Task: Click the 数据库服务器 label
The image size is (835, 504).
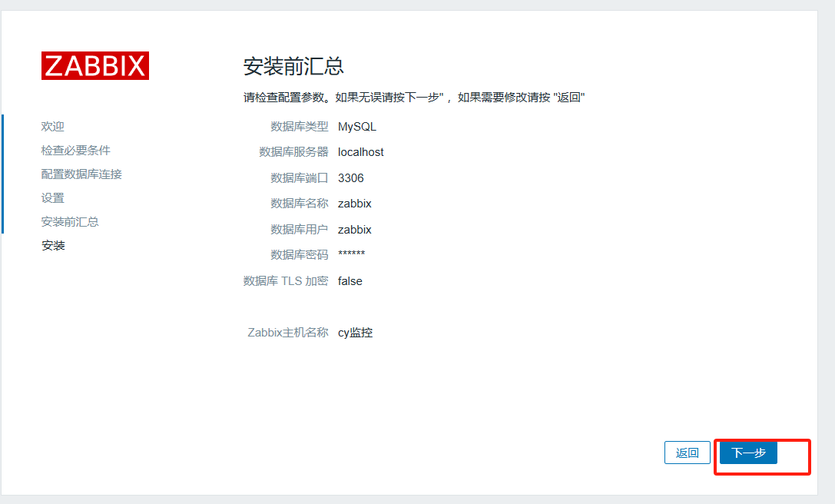Action: [293, 152]
